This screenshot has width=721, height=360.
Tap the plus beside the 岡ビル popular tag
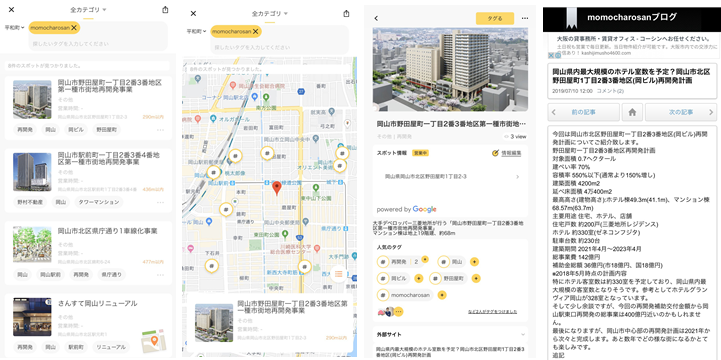(x=418, y=278)
